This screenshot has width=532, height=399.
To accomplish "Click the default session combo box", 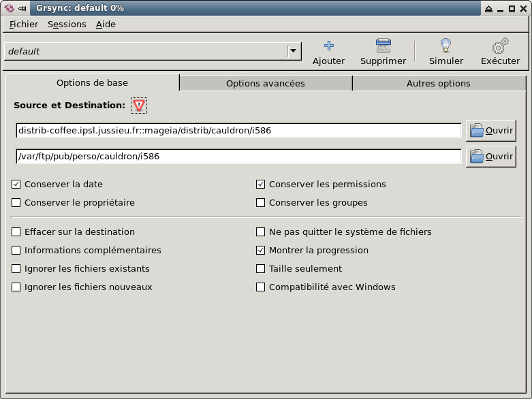I will 153,51.
